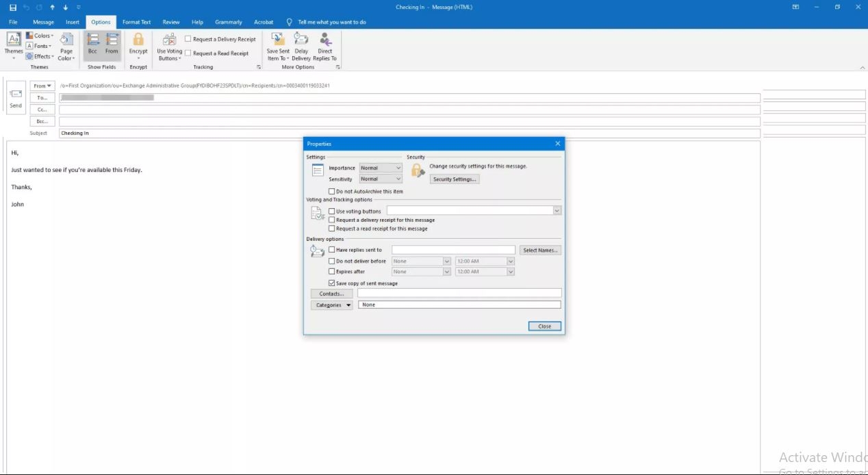Screen dimensions: 868x475
Task: Open the Effects theme menu
Action: pyautogui.click(x=40, y=56)
